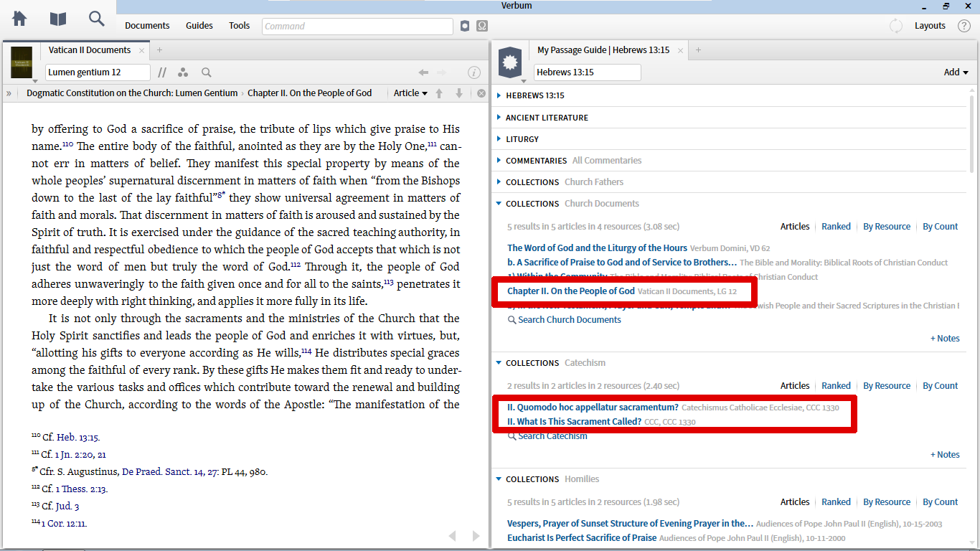Open II. Quomodo hoc appellatur sacramentum?

pos(593,408)
